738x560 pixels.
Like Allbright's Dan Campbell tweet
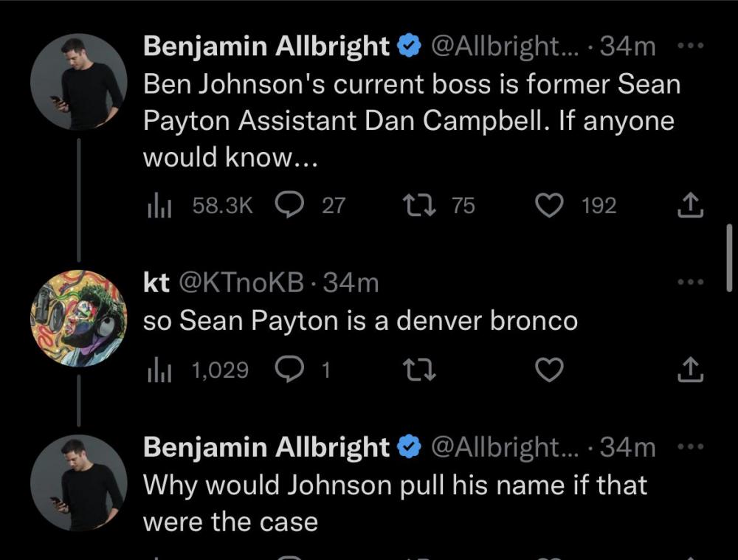point(548,205)
